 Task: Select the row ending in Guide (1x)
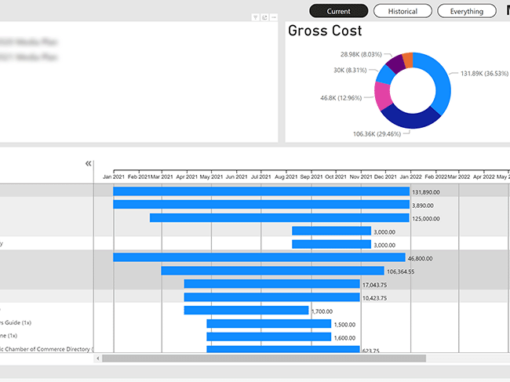coord(47,323)
